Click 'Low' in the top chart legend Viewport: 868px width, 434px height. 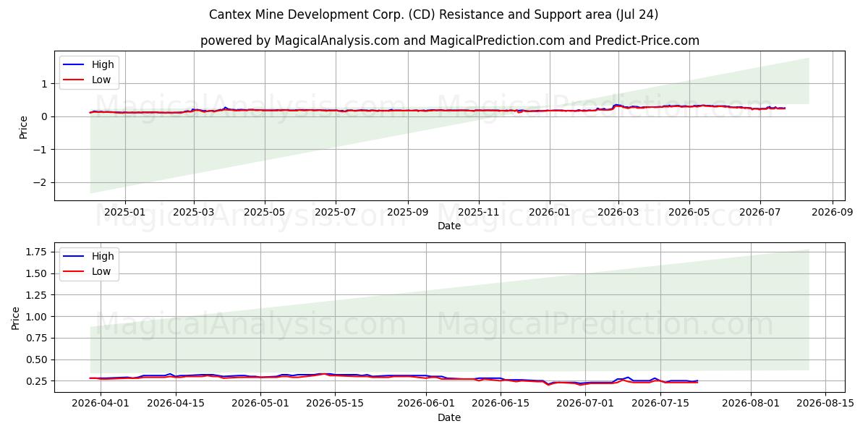pyautogui.click(x=101, y=80)
